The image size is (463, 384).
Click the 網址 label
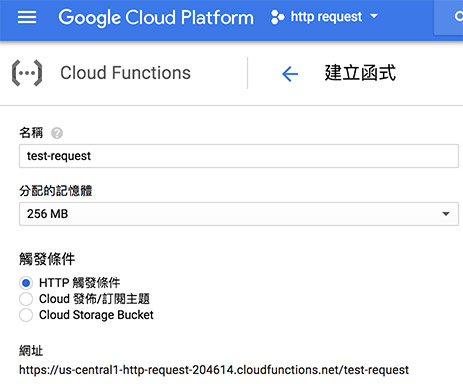pyautogui.click(x=31, y=351)
